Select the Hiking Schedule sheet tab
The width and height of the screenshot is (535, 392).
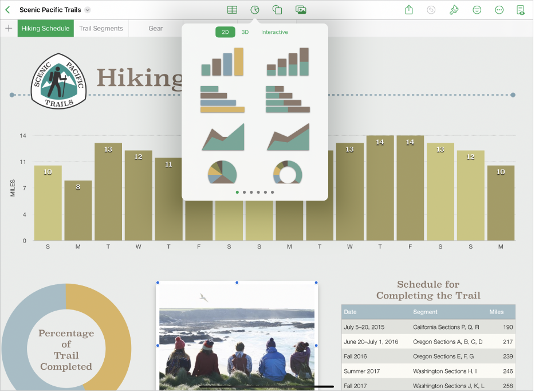[x=45, y=28]
